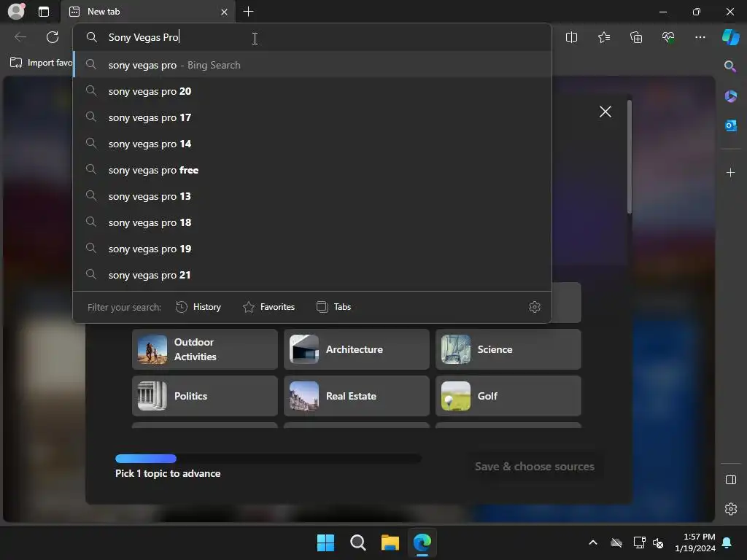This screenshot has width=747, height=560.
Task: Open the Copilot icon
Action: pyautogui.click(x=731, y=37)
